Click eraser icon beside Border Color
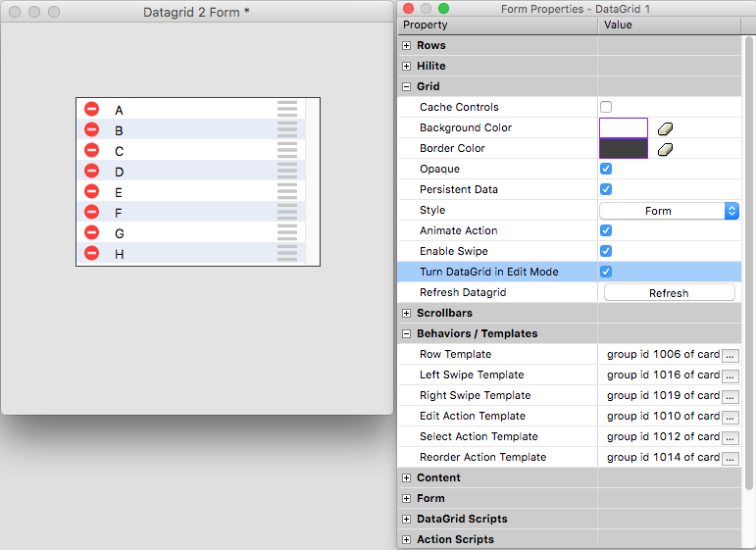The height and width of the screenshot is (550, 756). (x=665, y=149)
